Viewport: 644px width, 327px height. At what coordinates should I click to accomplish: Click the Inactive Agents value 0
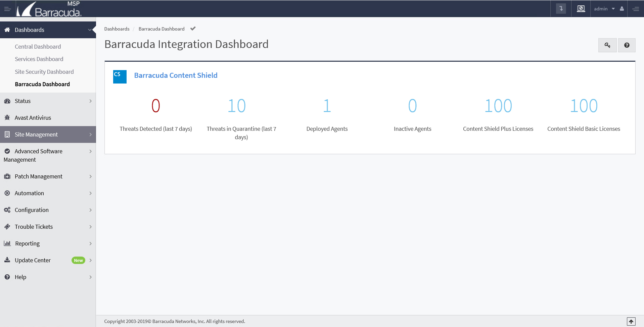(x=413, y=106)
